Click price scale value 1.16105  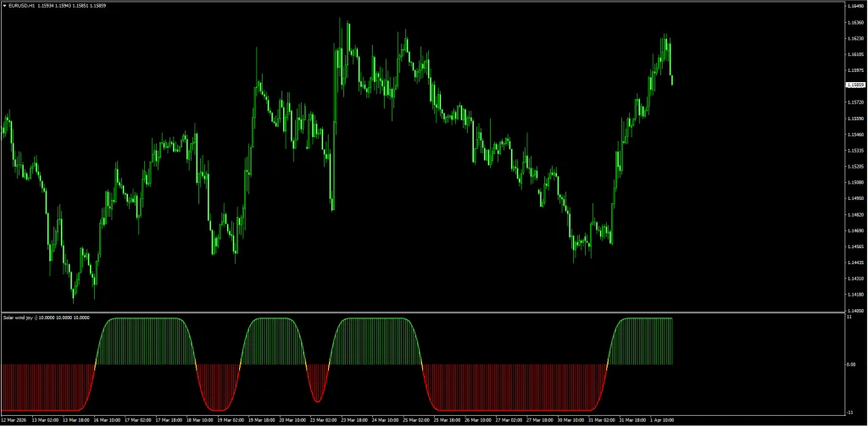click(855, 54)
